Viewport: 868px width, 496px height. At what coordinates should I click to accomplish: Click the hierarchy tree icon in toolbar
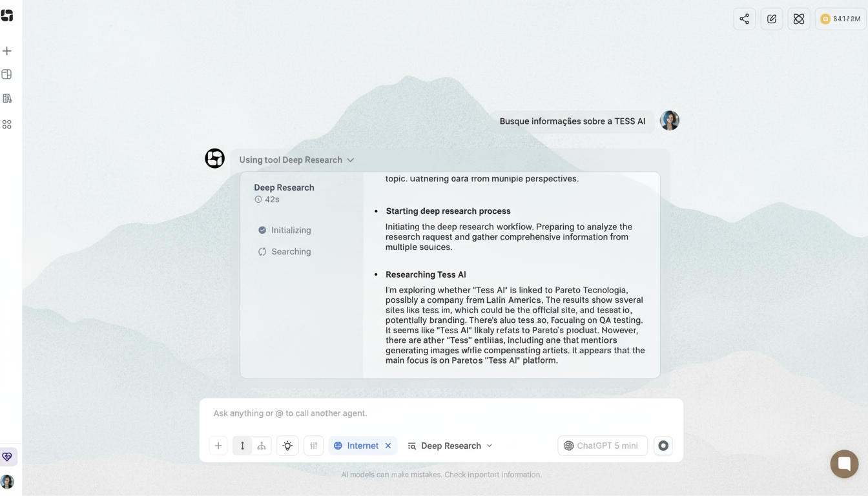point(262,446)
